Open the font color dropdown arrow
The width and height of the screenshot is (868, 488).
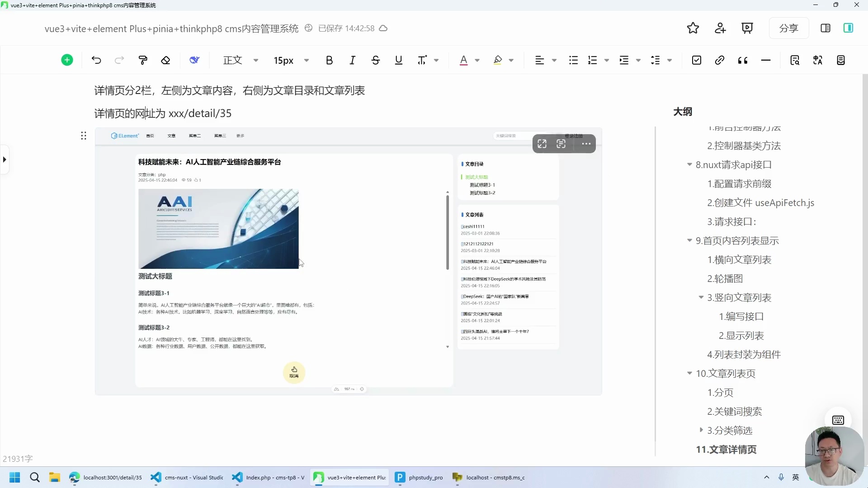(477, 60)
